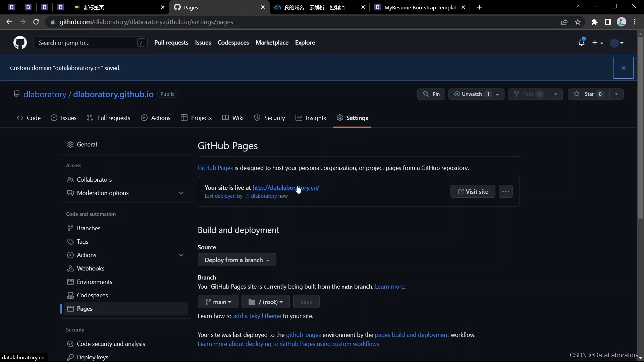
Task: Open the plus create-new menu
Action: click(598, 43)
